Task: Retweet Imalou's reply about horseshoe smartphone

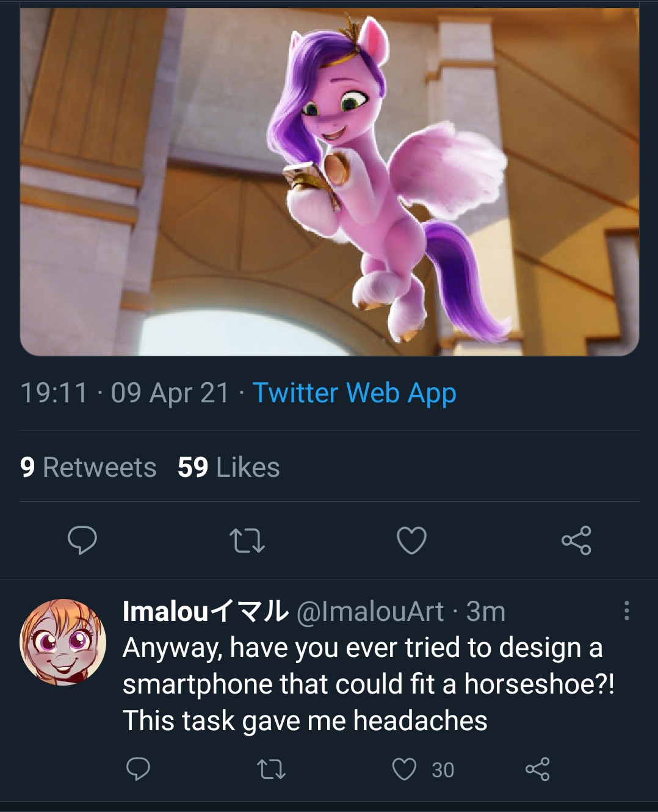Action: (x=271, y=769)
